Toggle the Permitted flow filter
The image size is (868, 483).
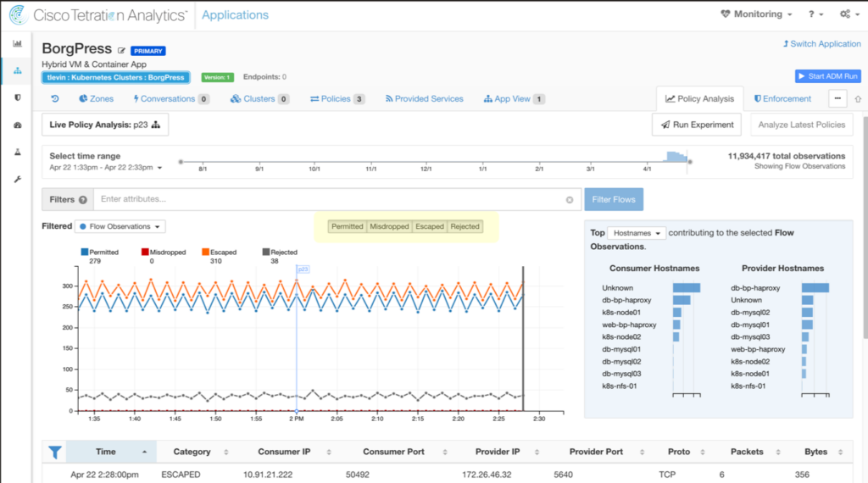tap(347, 226)
